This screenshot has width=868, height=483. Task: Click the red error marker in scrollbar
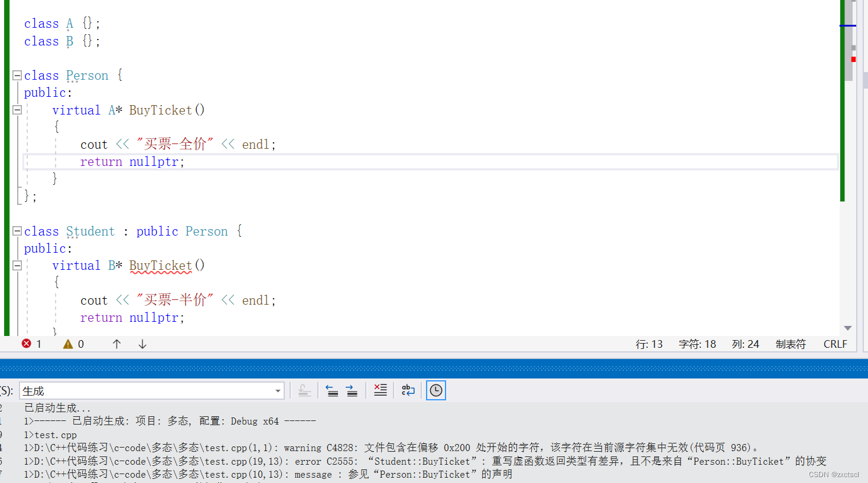tap(853, 59)
